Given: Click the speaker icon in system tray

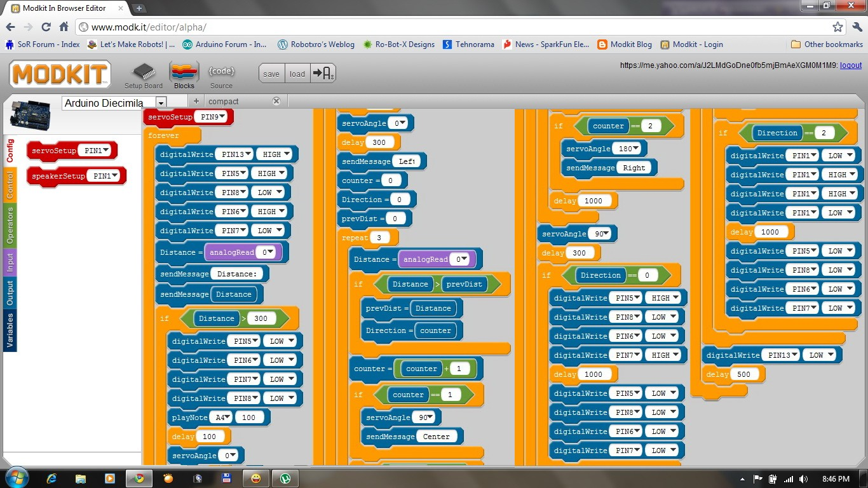Looking at the screenshot, I should click(x=802, y=478).
